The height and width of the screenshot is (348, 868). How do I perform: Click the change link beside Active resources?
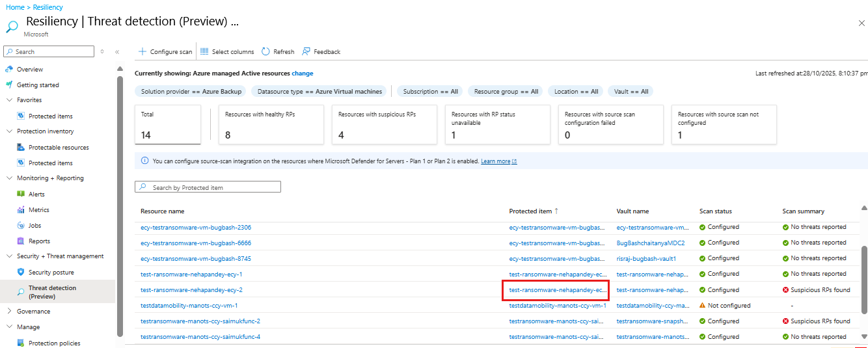pos(303,74)
